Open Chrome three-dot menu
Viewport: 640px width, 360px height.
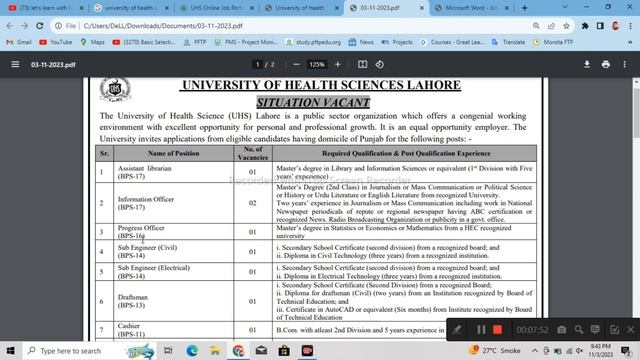(x=631, y=26)
